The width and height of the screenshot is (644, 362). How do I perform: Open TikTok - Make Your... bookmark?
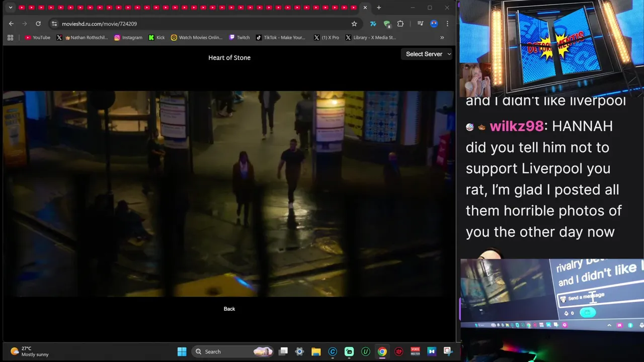(x=281, y=37)
